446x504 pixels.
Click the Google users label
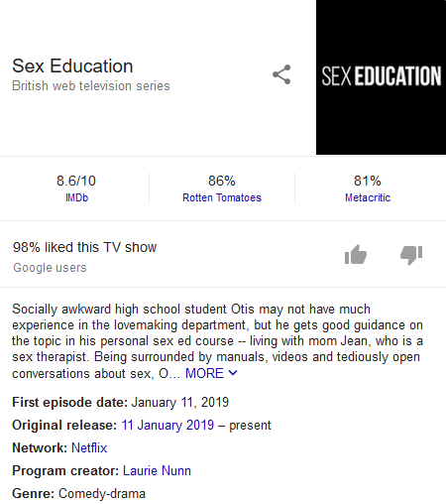50,268
